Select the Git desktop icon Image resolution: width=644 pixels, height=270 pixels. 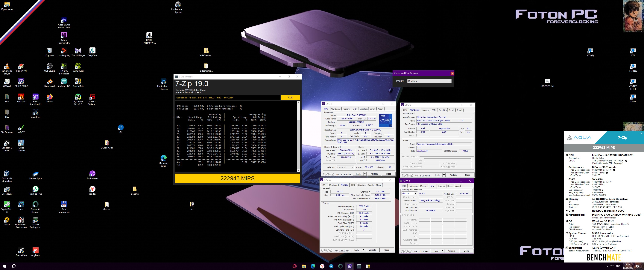tap(121, 129)
